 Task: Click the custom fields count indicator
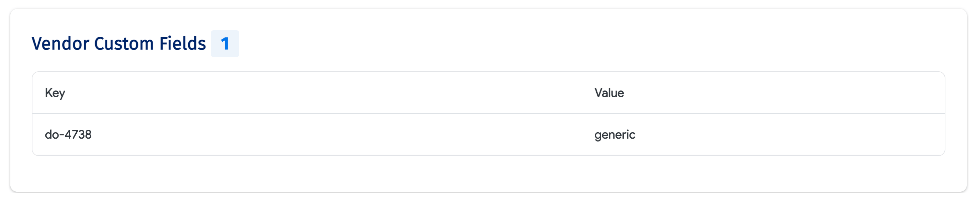(225, 44)
